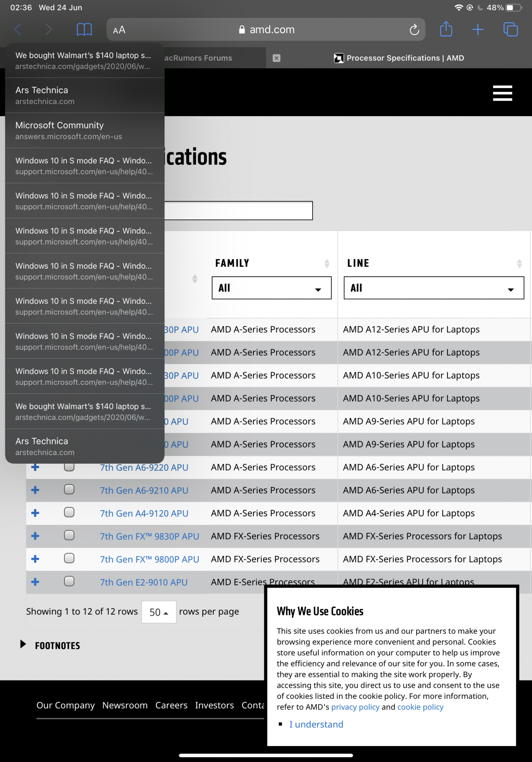
Task: Open the 7th Gen A6-9220 APU link
Action: pos(144,467)
